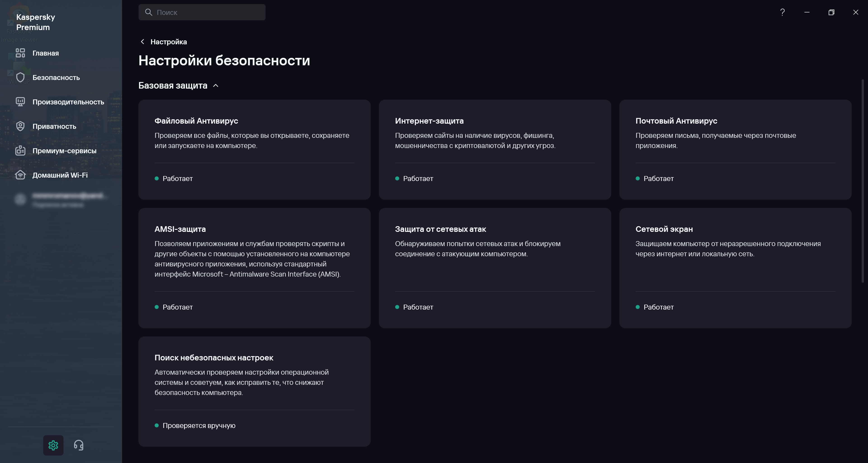Open support via the headset icon

click(x=78, y=445)
